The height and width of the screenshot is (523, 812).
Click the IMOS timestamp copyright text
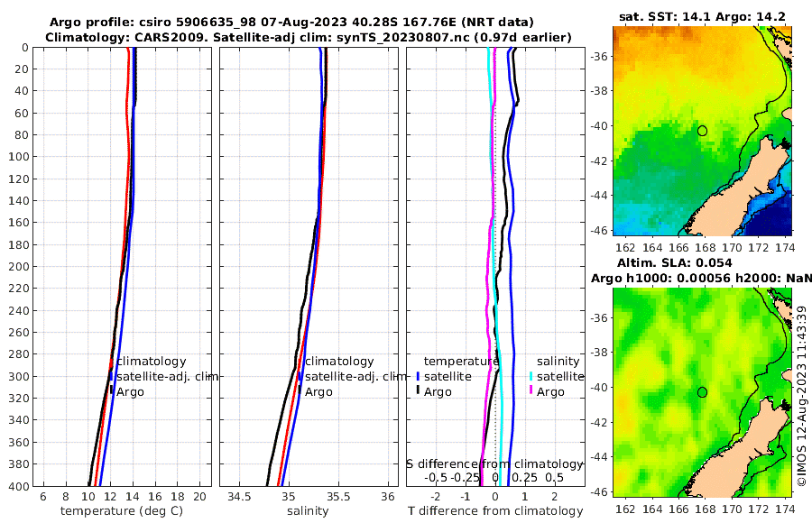[x=802, y=396]
